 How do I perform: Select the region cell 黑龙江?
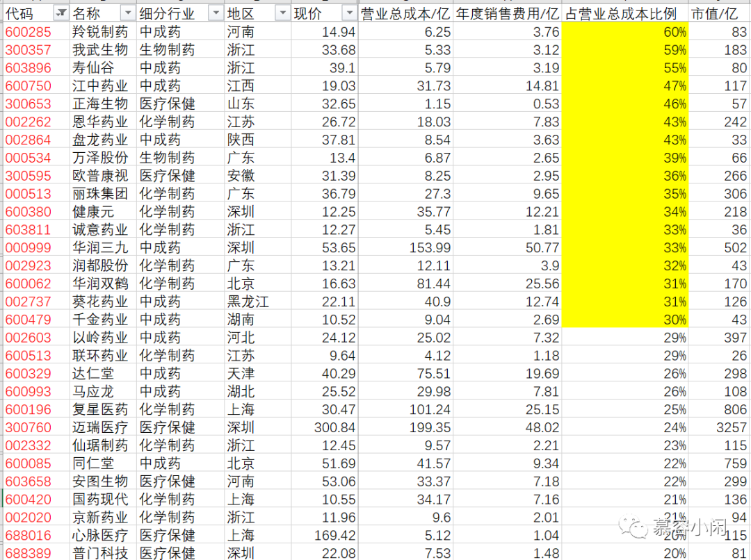click(x=258, y=302)
